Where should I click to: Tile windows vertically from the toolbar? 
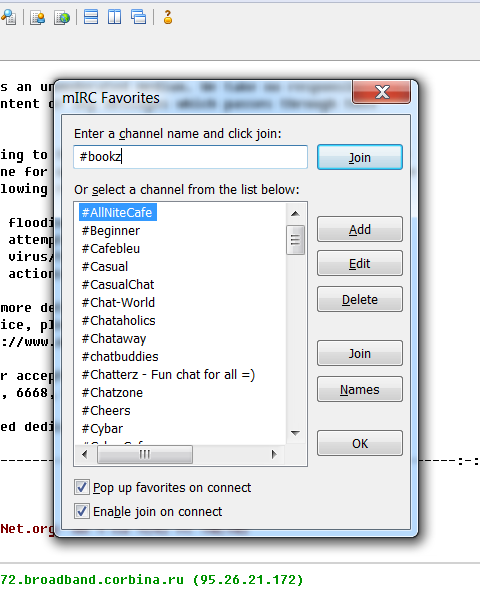[115, 17]
